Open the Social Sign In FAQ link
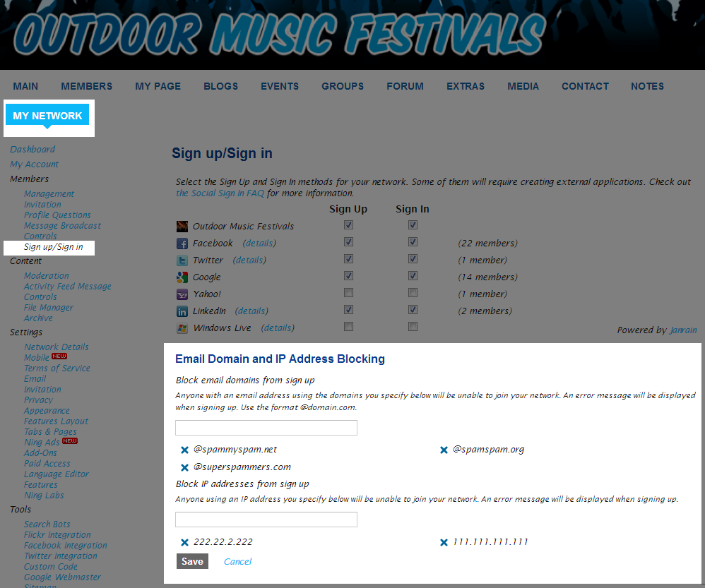This screenshot has width=705, height=588. [220, 193]
